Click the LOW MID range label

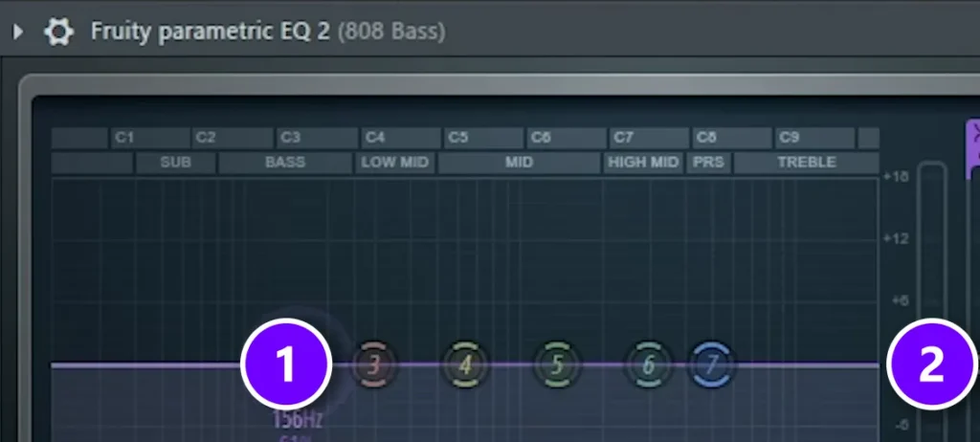395,163
